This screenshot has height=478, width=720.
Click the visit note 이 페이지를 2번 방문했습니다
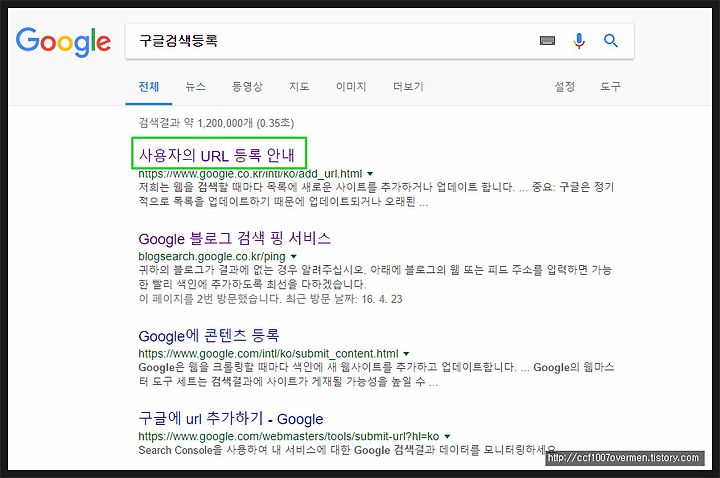click(210, 299)
